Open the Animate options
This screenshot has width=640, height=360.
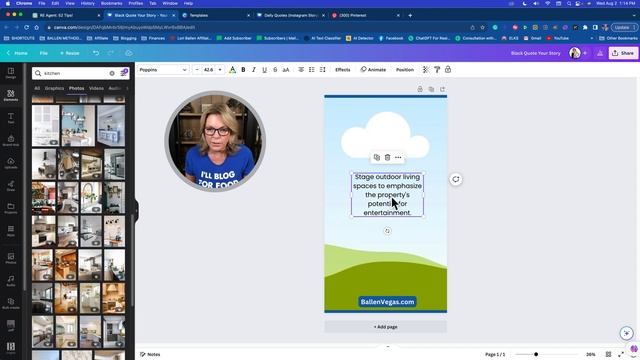pyautogui.click(x=373, y=70)
